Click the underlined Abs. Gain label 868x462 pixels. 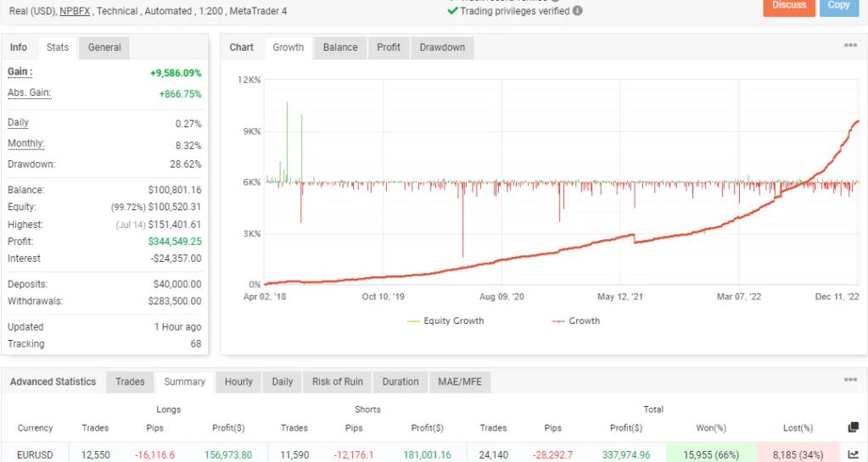coord(30,93)
